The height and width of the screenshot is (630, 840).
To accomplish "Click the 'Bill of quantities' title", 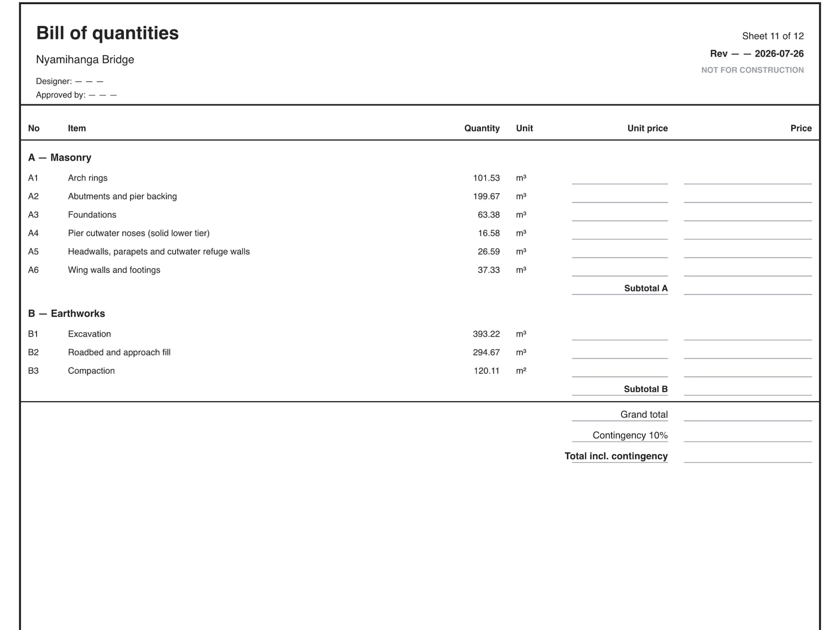I will (108, 33).
